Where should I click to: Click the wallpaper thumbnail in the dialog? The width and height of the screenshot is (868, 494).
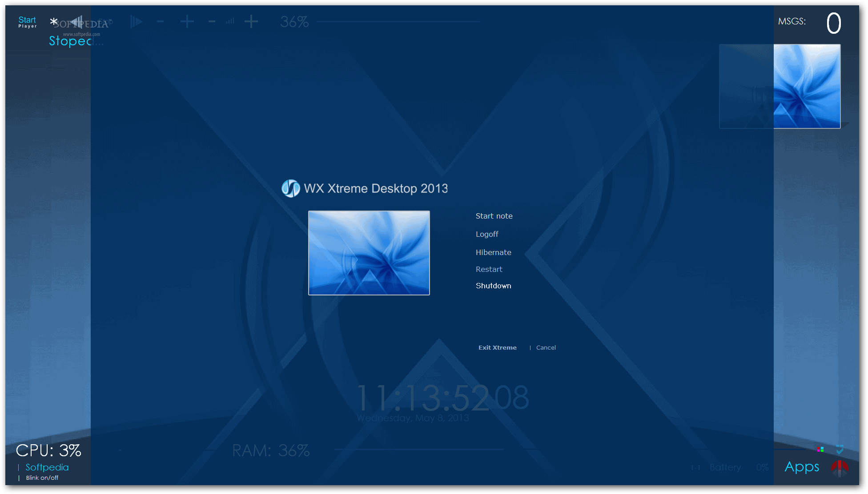tap(369, 253)
